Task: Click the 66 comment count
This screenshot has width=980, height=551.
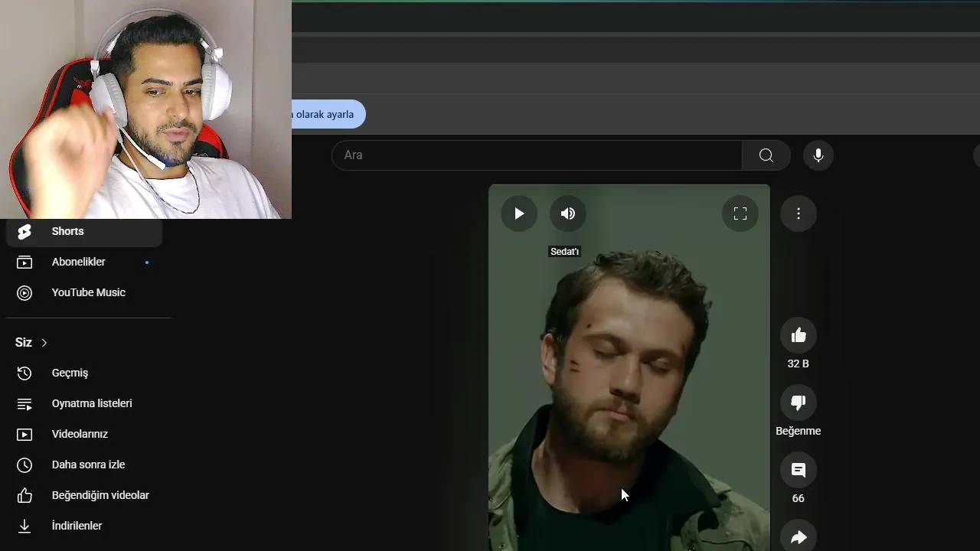Action: 799,498
